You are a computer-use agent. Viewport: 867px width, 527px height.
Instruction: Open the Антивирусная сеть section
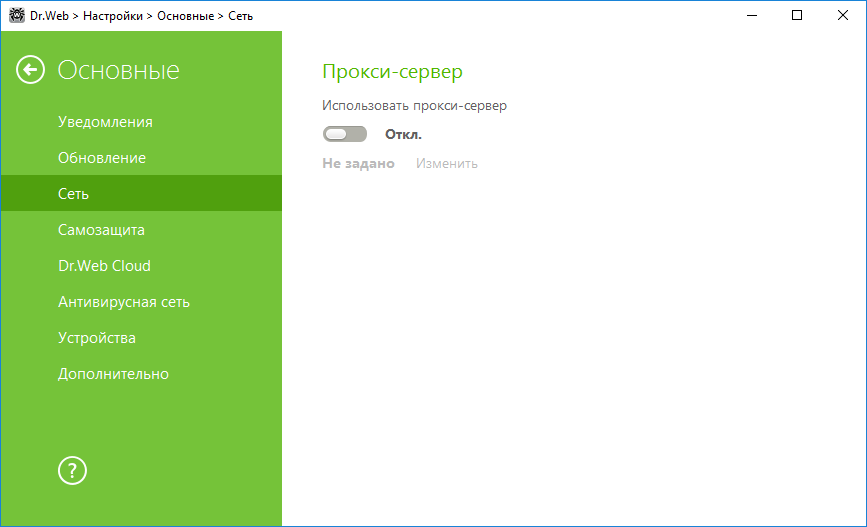141,302
